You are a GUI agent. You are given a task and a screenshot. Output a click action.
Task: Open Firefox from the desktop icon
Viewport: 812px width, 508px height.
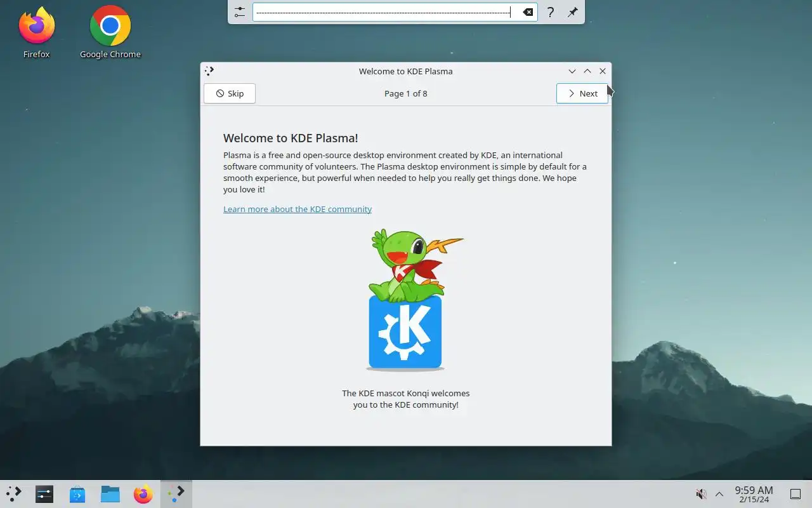36,32
